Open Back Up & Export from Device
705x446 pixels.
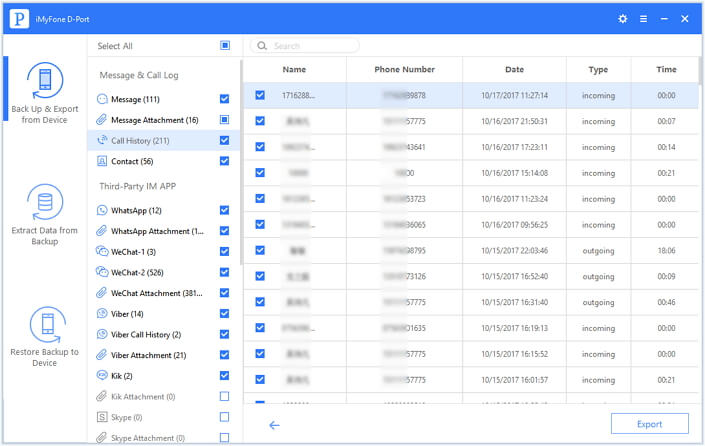42,91
